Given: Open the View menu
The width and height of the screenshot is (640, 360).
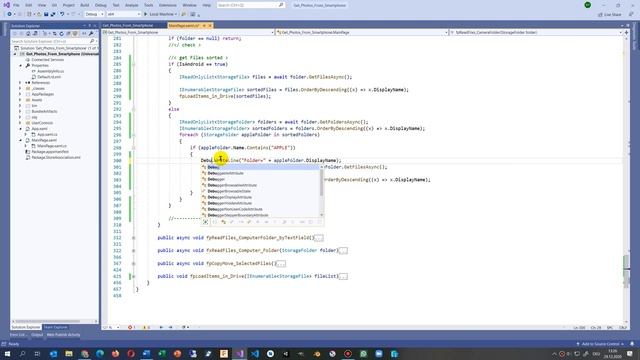Looking at the screenshot, I should (x=42, y=5).
